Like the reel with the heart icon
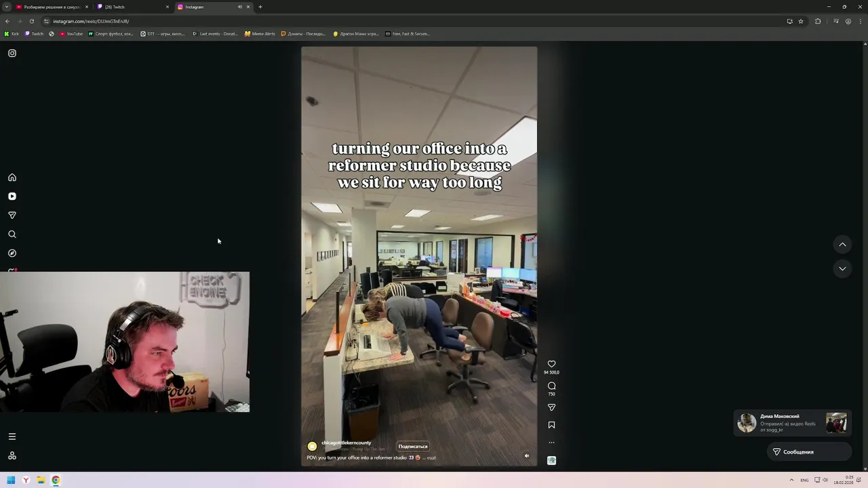Image resolution: width=868 pixels, height=488 pixels. click(x=551, y=364)
